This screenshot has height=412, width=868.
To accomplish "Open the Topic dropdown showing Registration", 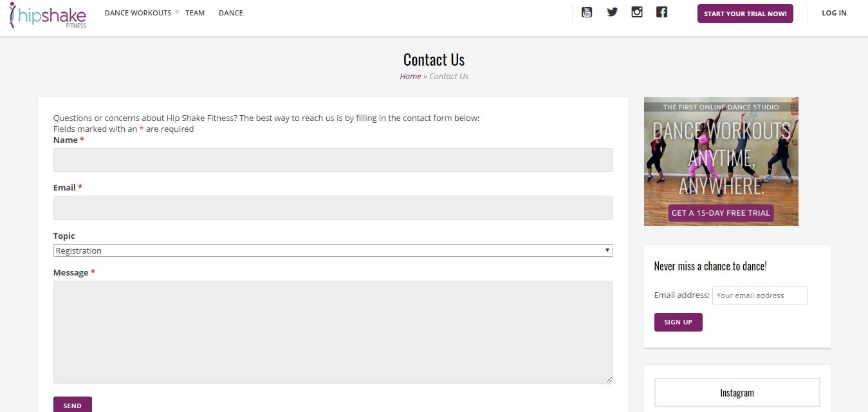I will 333,250.
